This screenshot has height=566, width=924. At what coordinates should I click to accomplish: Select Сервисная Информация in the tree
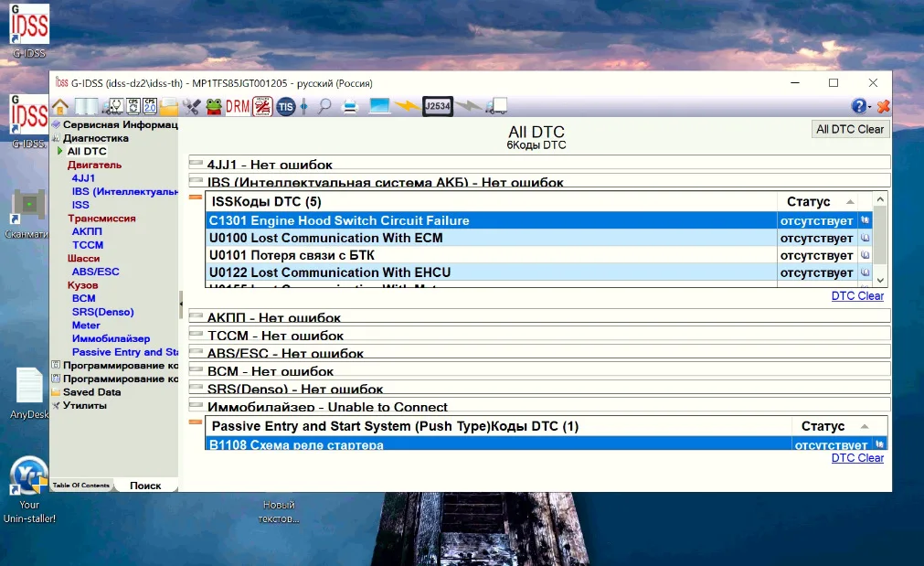coord(121,124)
